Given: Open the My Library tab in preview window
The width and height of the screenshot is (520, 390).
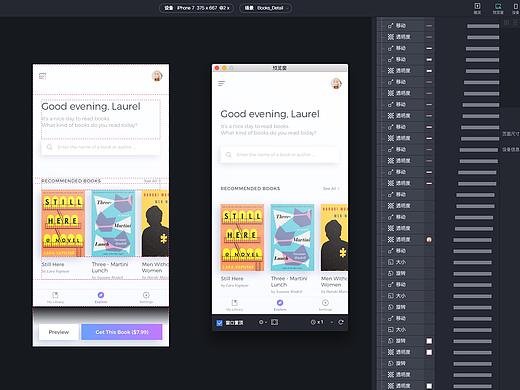Looking at the screenshot, I should (x=235, y=305).
